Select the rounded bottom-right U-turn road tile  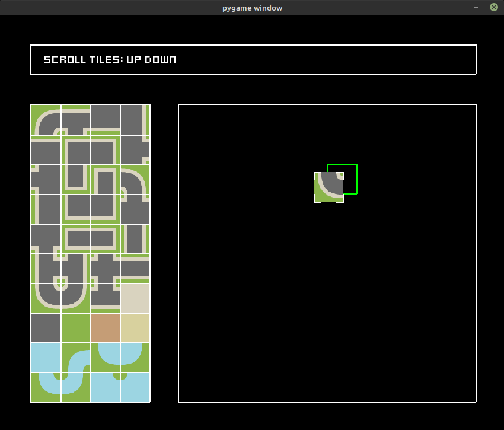coord(76,298)
